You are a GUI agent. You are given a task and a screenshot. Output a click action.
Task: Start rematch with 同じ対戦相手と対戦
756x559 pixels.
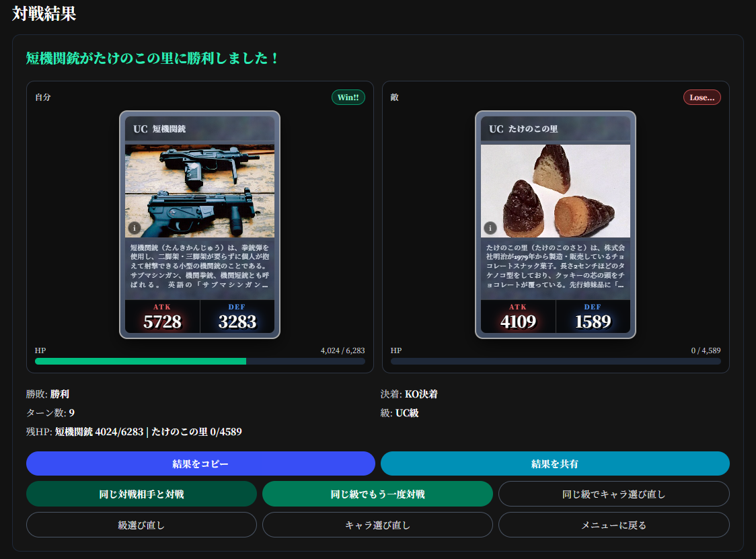[x=141, y=494]
